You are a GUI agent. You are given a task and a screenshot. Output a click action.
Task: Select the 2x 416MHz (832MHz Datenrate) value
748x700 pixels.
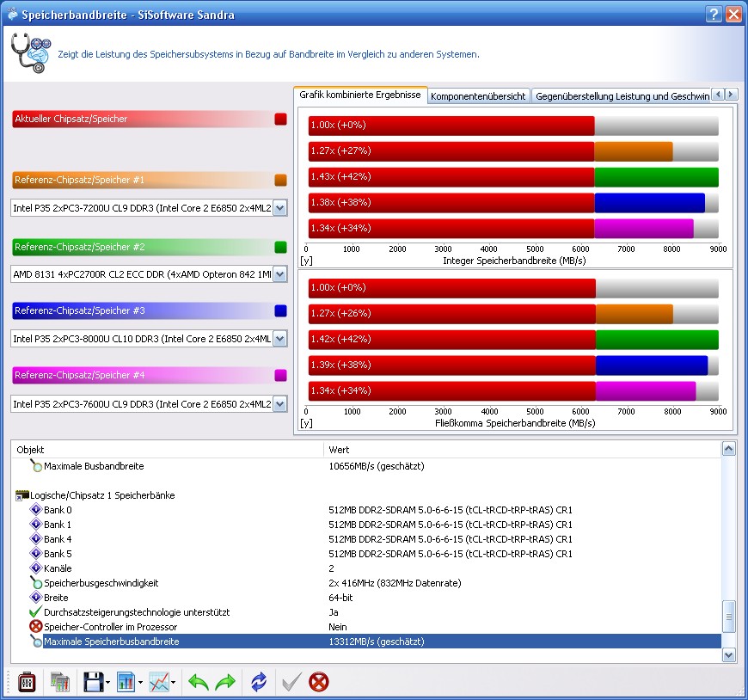point(395,583)
